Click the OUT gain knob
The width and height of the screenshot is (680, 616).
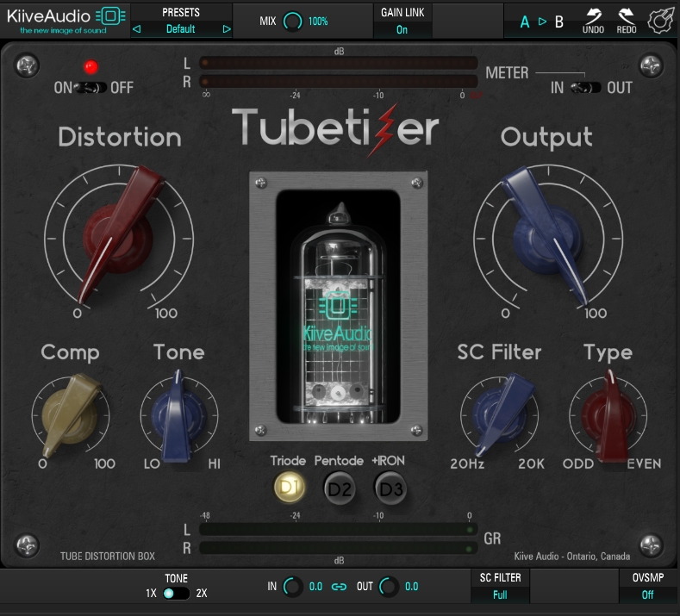click(388, 587)
